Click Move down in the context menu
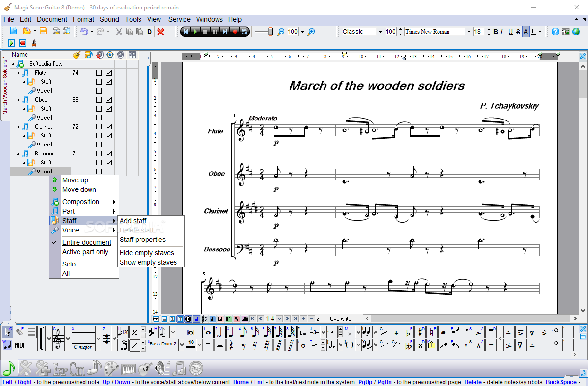The image size is (588, 386). (x=79, y=189)
